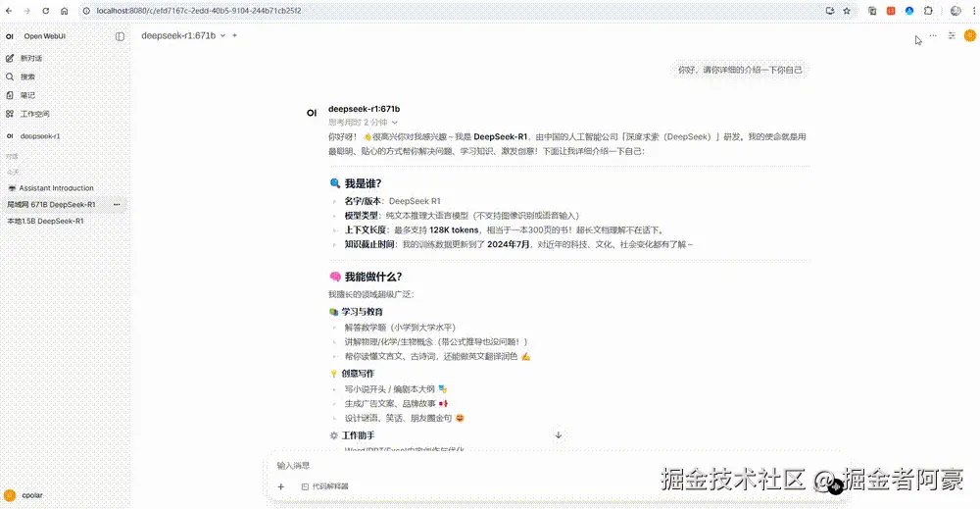
Task: Click the plus attach button in input
Action: (281, 486)
